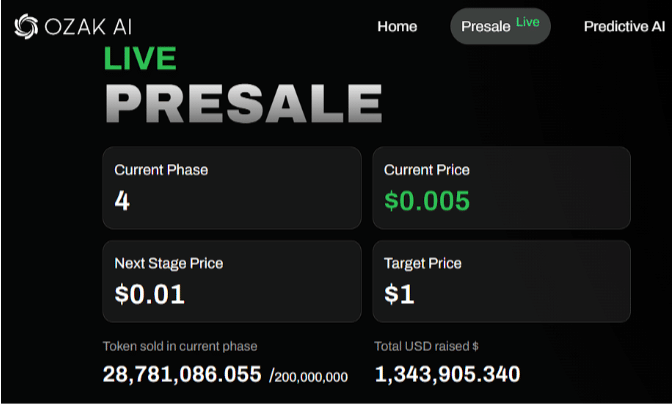Click the Token sold in current phase label
This screenshot has height=405, width=672.
click(x=180, y=347)
